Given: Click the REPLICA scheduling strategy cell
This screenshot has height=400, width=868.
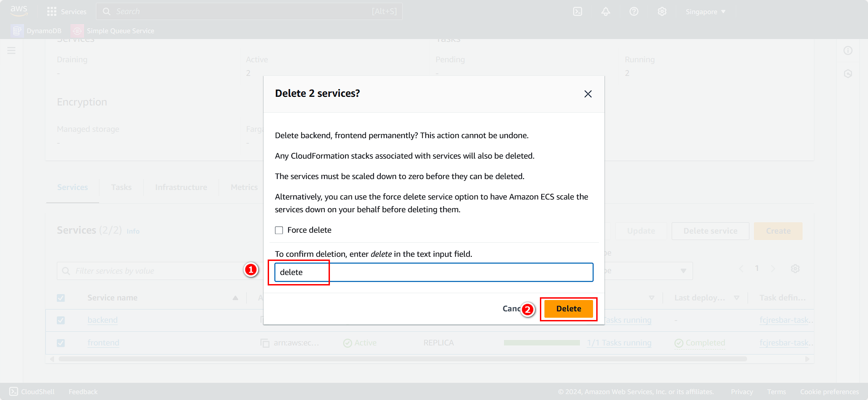Looking at the screenshot, I should click(x=439, y=343).
